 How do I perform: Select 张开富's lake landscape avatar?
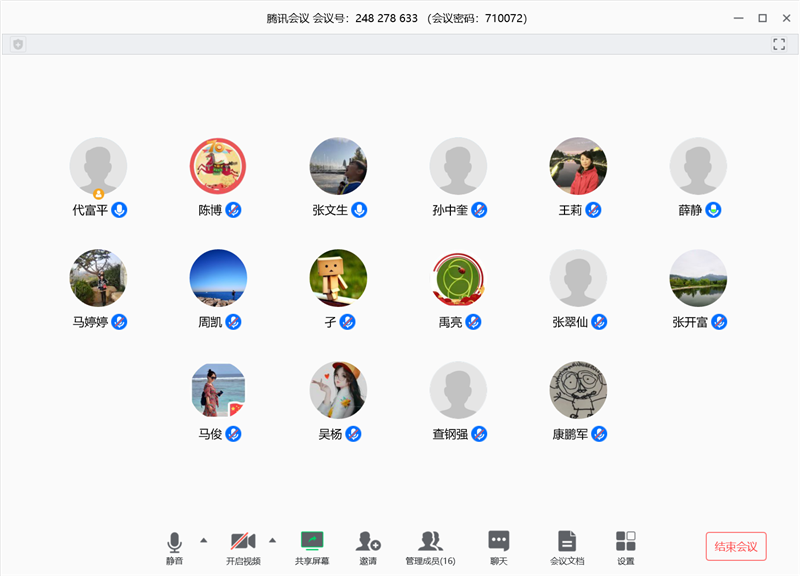tap(698, 278)
